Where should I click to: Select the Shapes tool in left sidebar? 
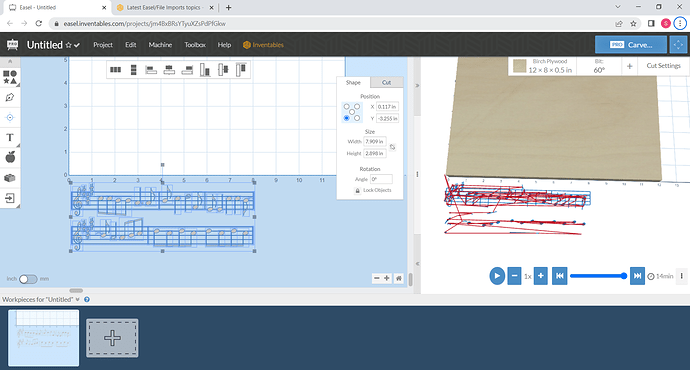(10, 77)
